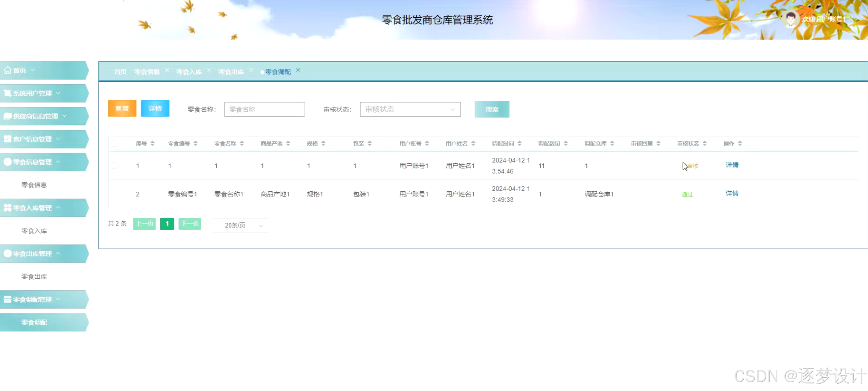Click the 客户信息管理 sidebar icon
The width and height of the screenshot is (868, 391).
(7, 139)
